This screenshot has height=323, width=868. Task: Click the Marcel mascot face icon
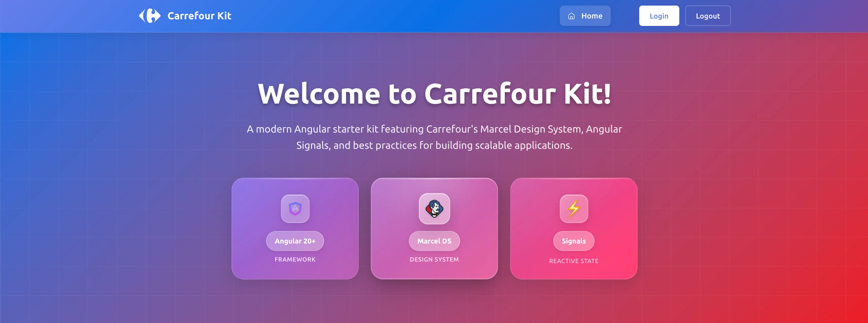[434, 209]
